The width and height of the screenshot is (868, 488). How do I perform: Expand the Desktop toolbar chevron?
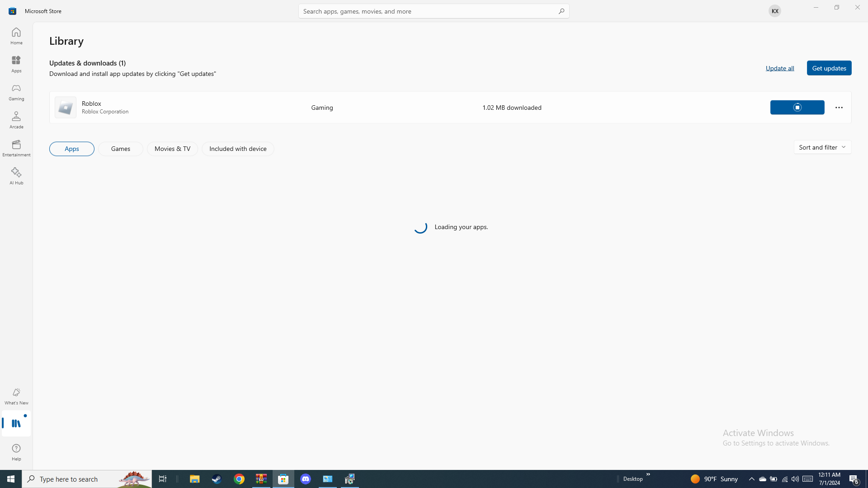click(x=648, y=474)
